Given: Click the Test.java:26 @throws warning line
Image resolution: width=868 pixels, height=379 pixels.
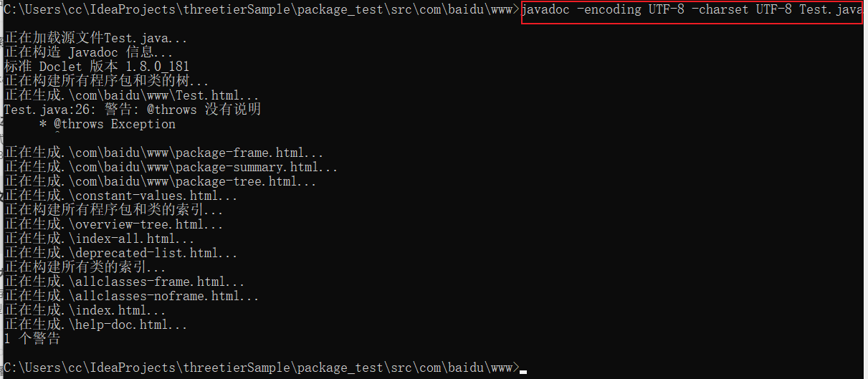Looking at the screenshot, I should tap(133, 110).
